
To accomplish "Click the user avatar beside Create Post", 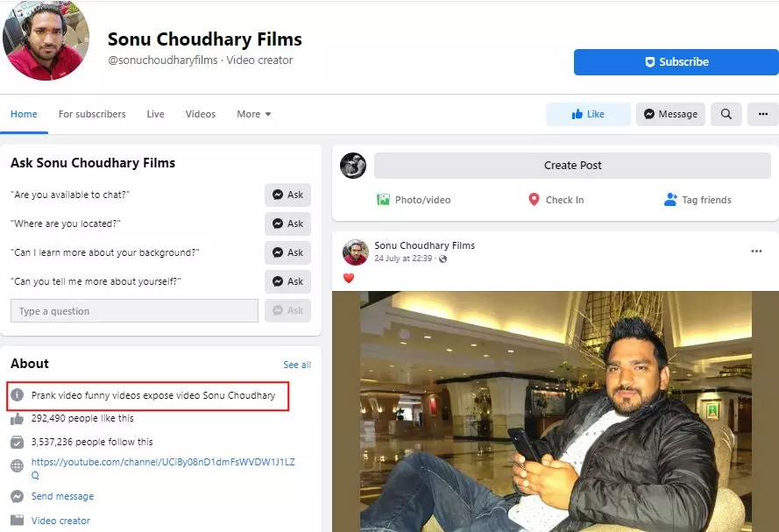I will pyautogui.click(x=353, y=166).
